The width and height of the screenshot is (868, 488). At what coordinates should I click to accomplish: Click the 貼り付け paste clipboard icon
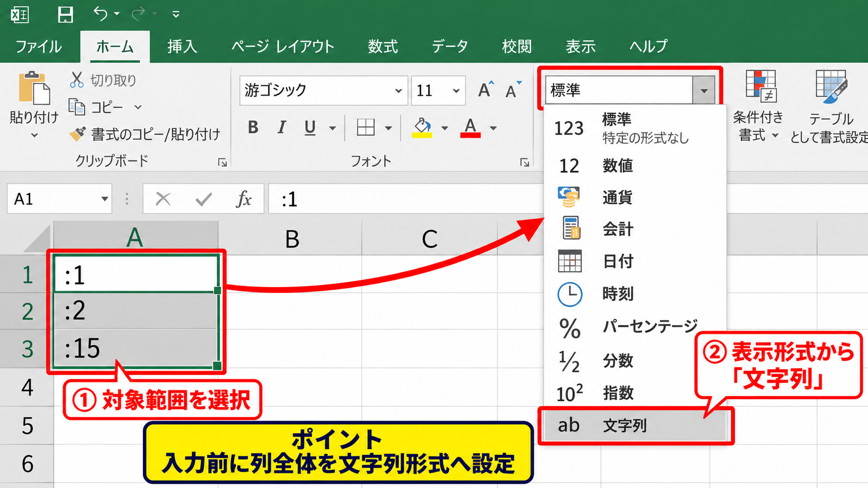click(34, 88)
